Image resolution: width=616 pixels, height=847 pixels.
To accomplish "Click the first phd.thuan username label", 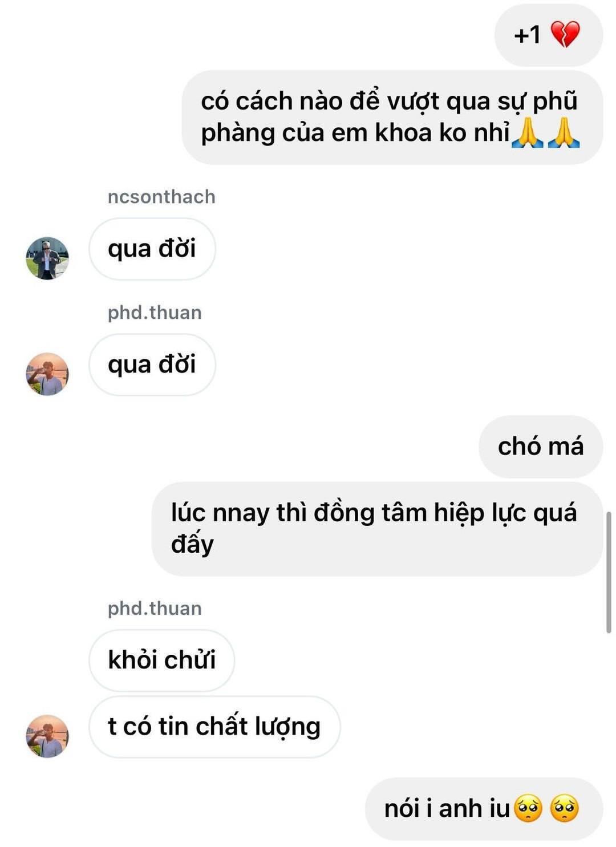I will point(155,313).
